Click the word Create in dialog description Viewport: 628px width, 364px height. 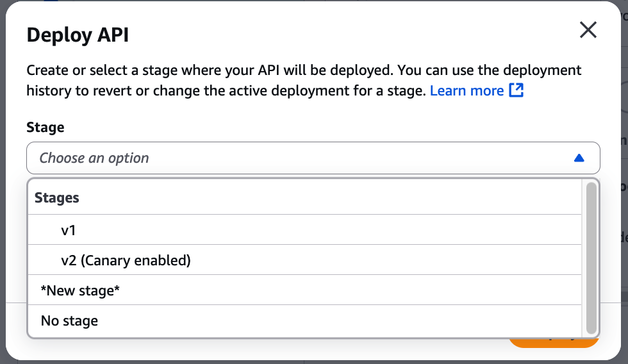(x=47, y=70)
